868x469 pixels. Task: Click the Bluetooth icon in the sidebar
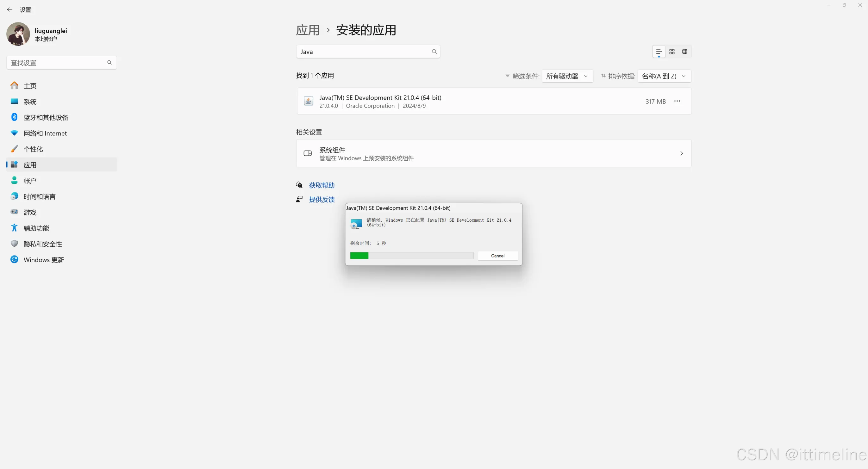point(14,117)
